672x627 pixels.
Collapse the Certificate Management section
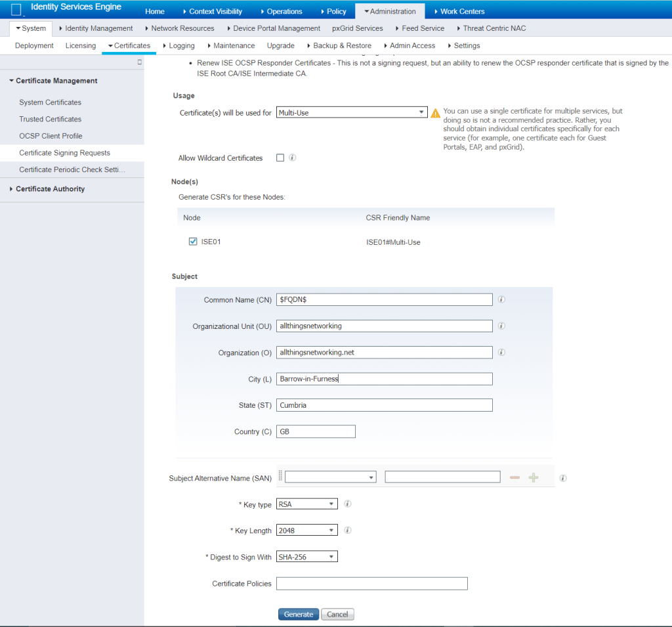(x=12, y=81)
